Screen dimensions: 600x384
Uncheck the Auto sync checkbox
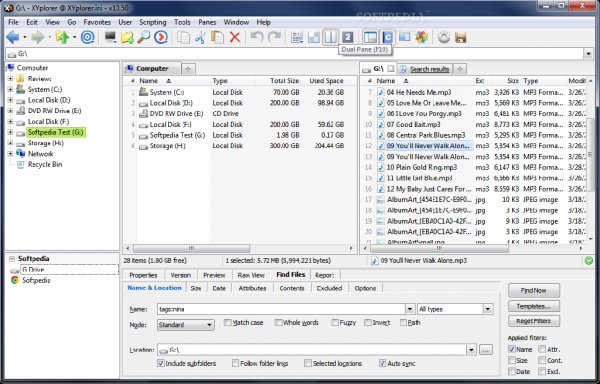pyautogui.click(x=382, y=363)
